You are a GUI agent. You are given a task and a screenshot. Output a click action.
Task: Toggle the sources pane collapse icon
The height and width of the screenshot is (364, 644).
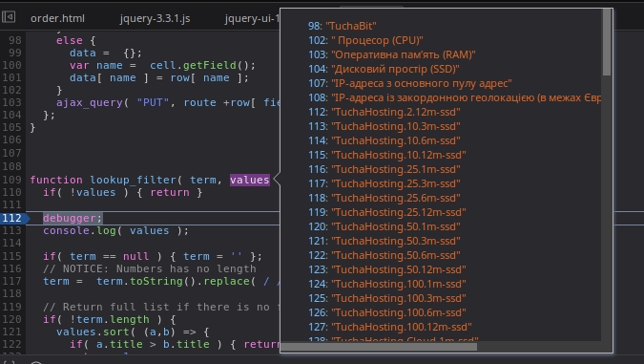point(9,17)
